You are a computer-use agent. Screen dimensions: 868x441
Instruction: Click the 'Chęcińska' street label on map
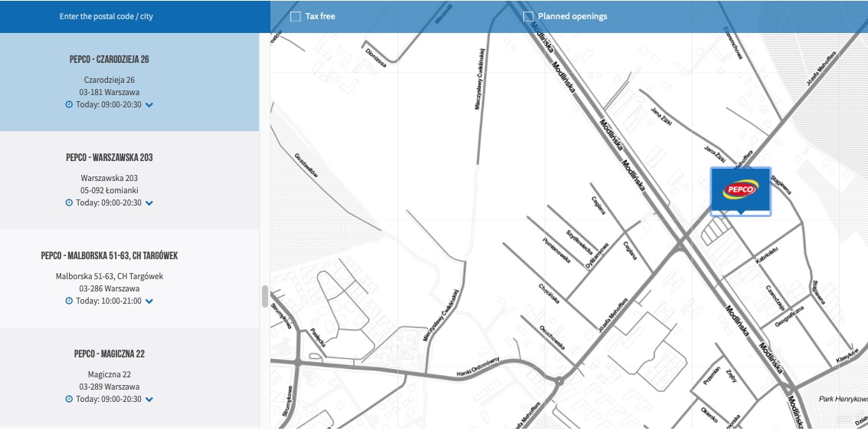click(549, 295)
